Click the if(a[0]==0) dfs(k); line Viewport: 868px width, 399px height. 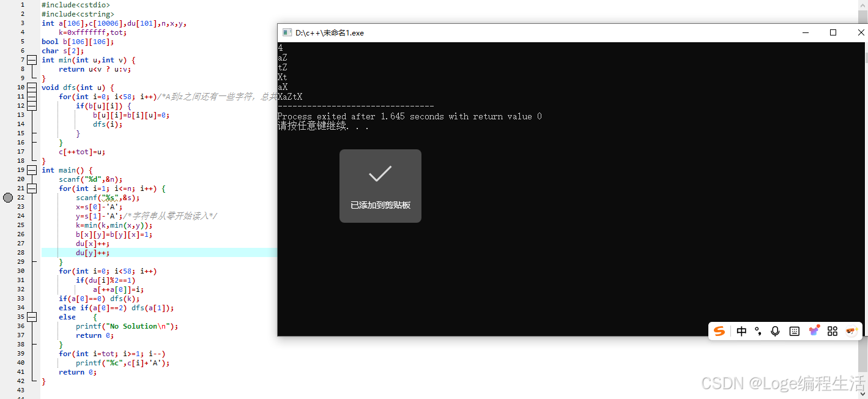point(99,299)
